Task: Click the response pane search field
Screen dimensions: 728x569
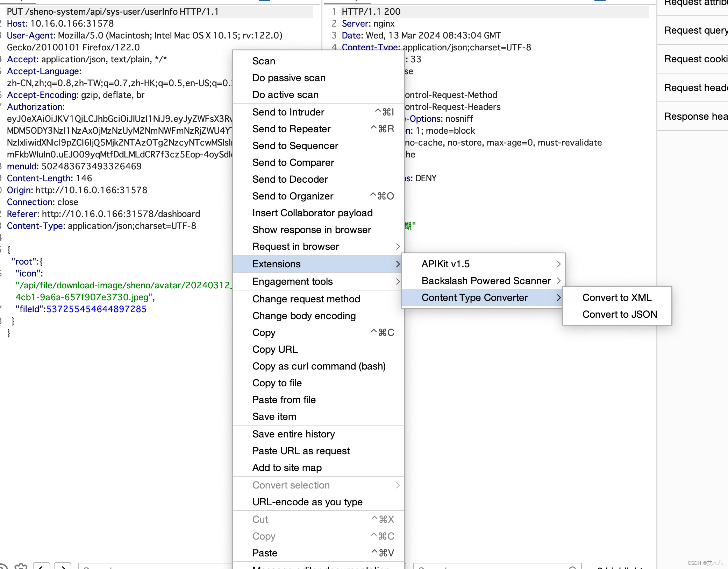Action: [x=490, y=567]
